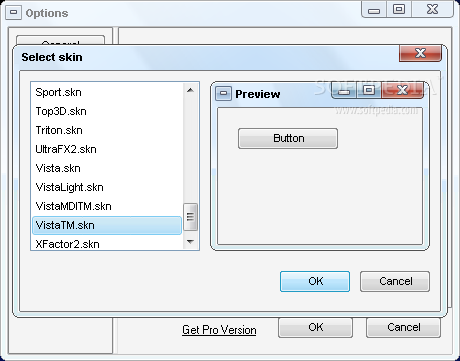The height and width of the screenshot is (361, 460).
Task: Cancel the Select skin dialog
Action: tap(395, 281)
